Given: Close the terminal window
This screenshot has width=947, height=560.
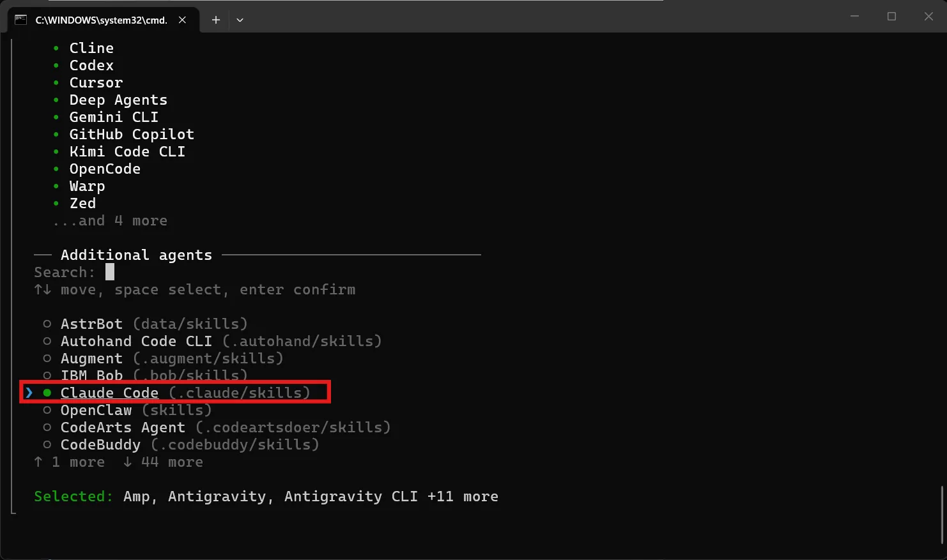Looking at the screenshot, I should point(928,16).
